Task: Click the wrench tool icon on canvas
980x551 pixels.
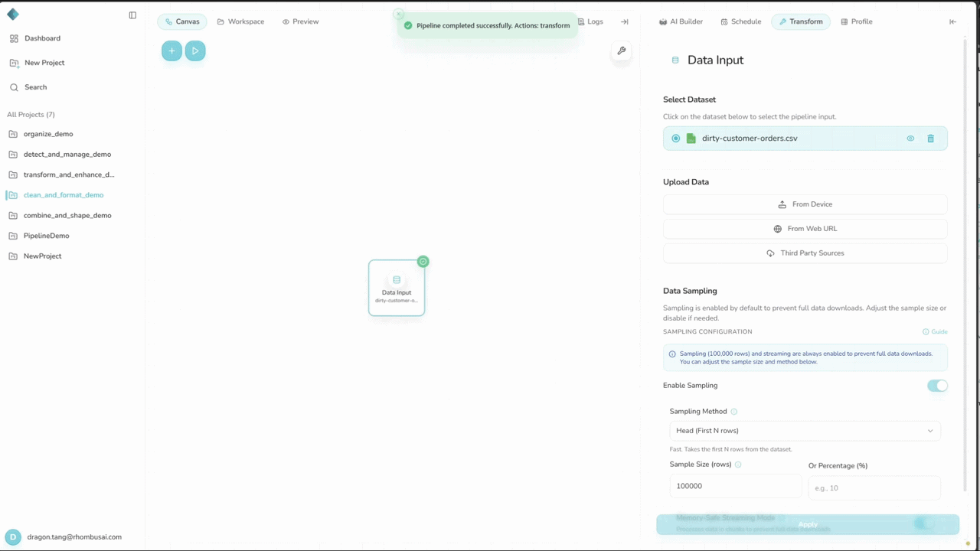Action: tap(622, 51)
